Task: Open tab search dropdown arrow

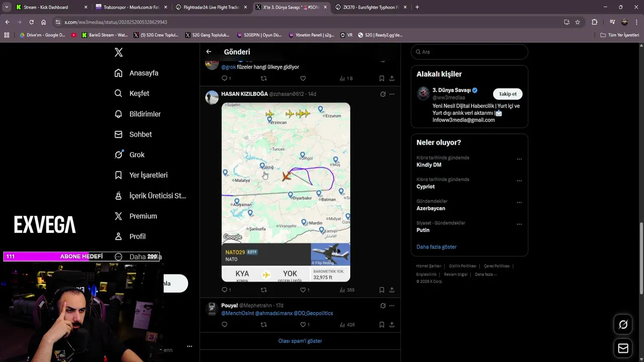Action: tap(6, 7)
